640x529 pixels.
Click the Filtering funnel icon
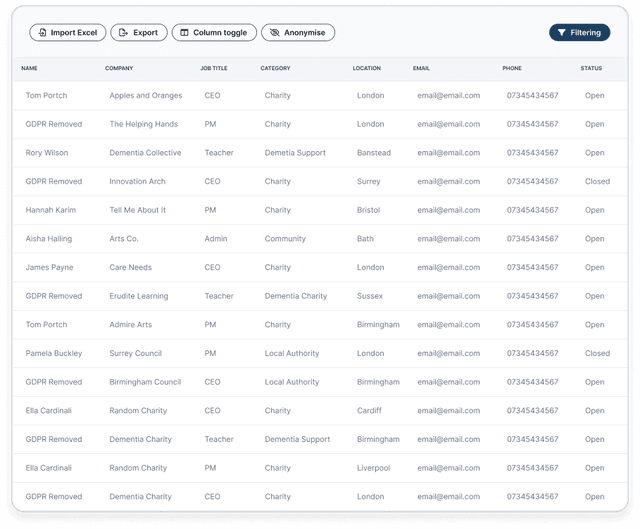pos(562,33)
